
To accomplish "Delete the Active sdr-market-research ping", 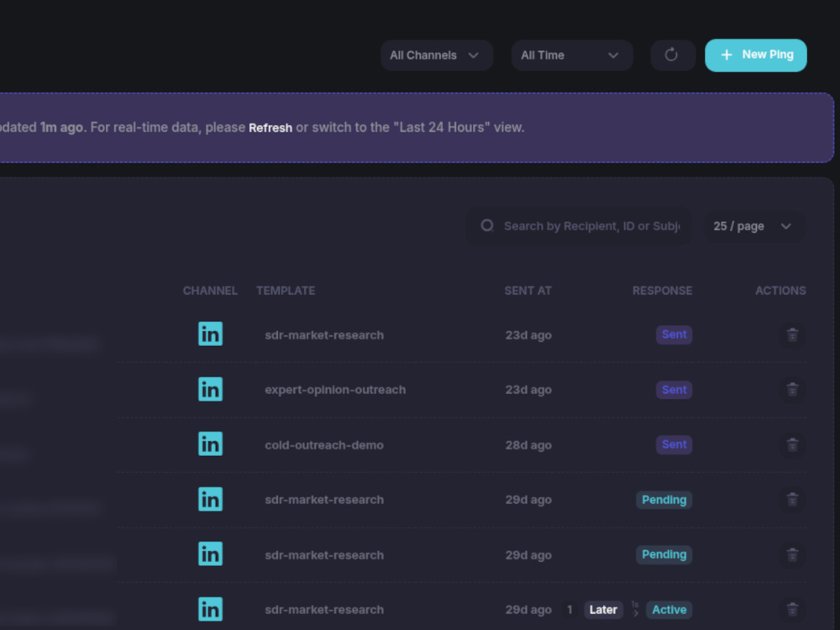I will coord(792,610).
